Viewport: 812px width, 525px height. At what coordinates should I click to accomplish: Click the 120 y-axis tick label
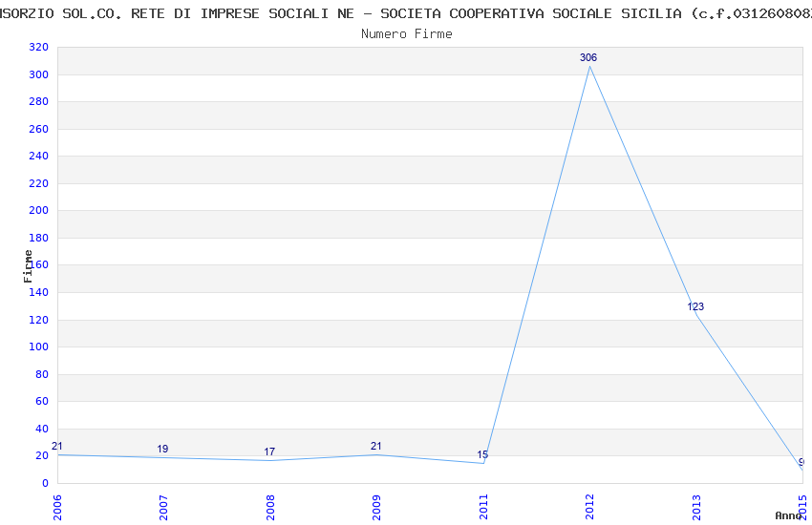38,320
